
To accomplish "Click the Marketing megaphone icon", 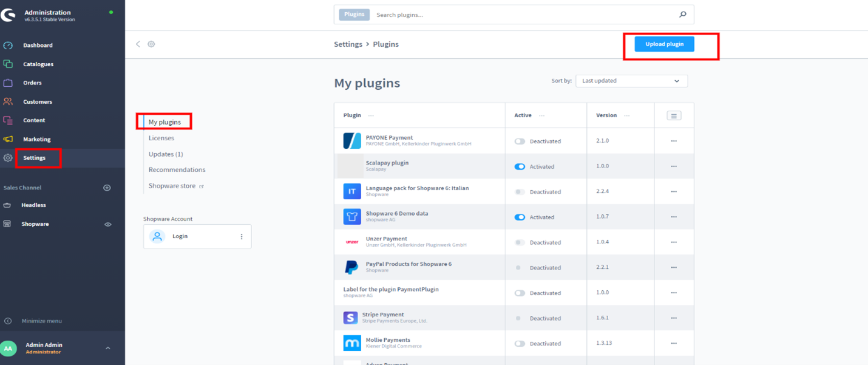I will pyautogui.click(x=8, y=139).
